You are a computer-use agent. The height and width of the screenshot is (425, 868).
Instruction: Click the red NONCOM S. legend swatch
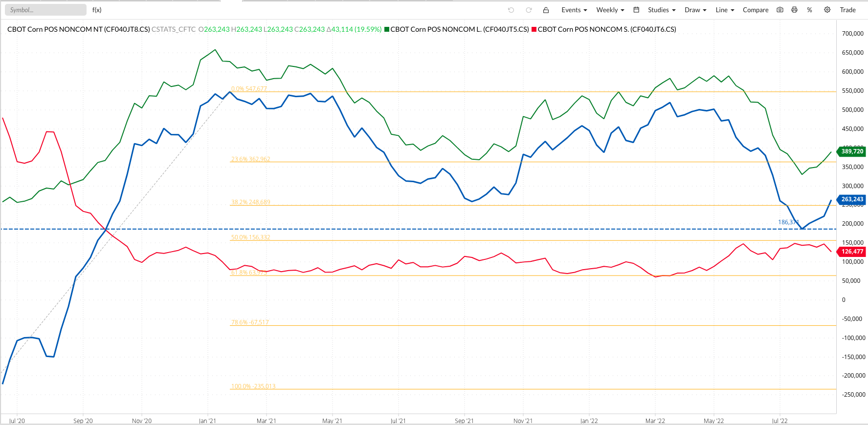pos(534,29)
